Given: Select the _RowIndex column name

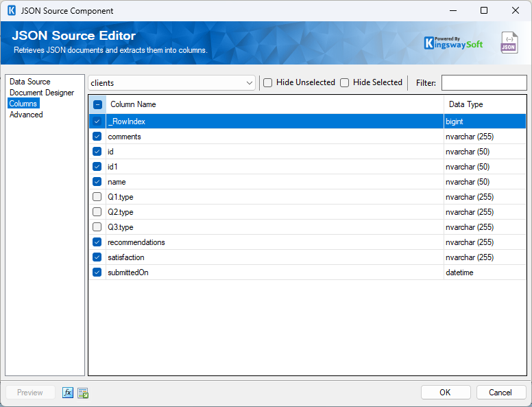Looking at the screenshot, I should [127, 121].
